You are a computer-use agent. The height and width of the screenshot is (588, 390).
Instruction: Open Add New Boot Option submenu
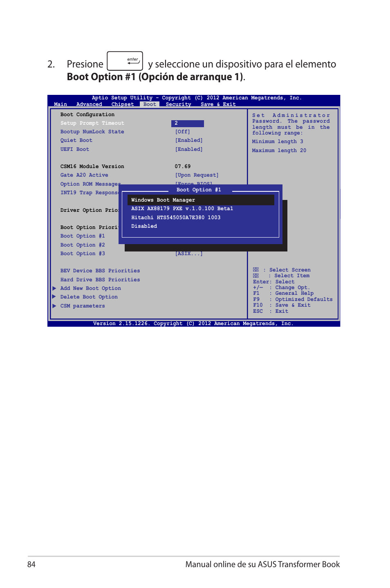pyautogui.click(x=90, y=288)
